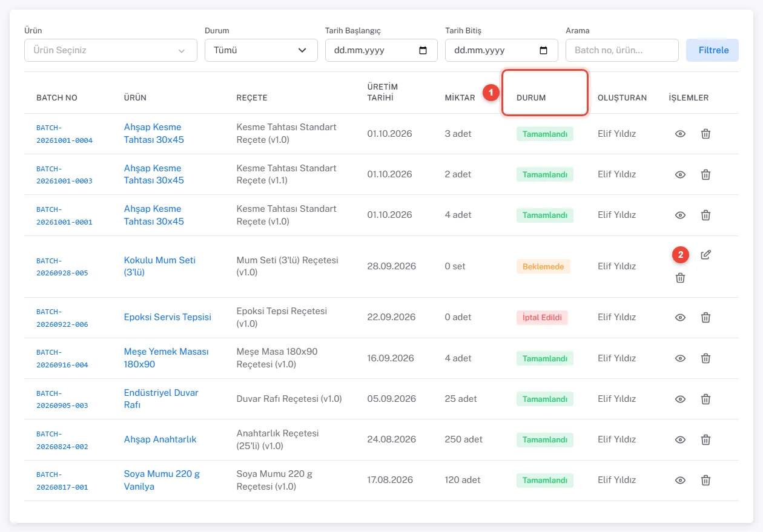Apply filters with the Filtrele button
The width and height of the screenshot is (763, 532).
coord(712,50)
